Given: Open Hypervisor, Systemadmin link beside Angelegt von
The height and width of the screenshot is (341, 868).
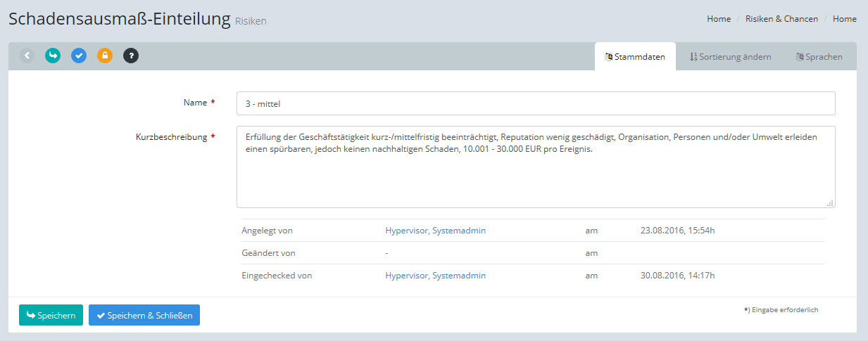Looking at the screenshot, I should tap(435, 231).
